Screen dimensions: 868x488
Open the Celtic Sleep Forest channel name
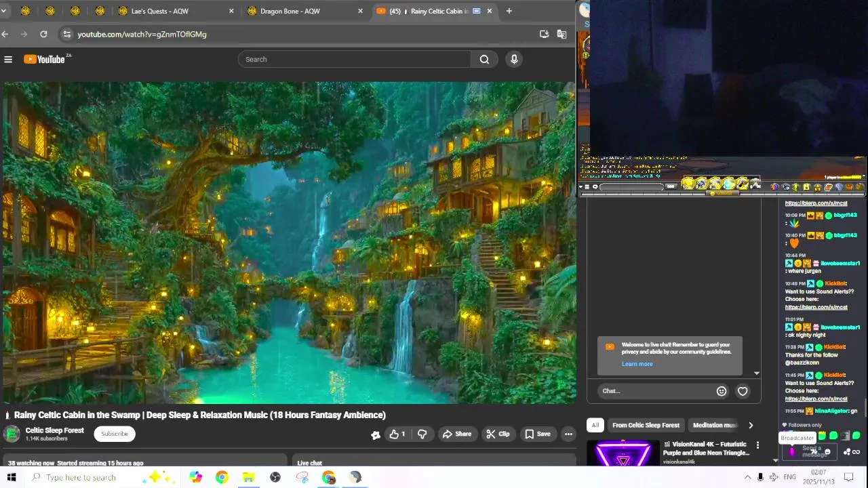pos(55,430)
